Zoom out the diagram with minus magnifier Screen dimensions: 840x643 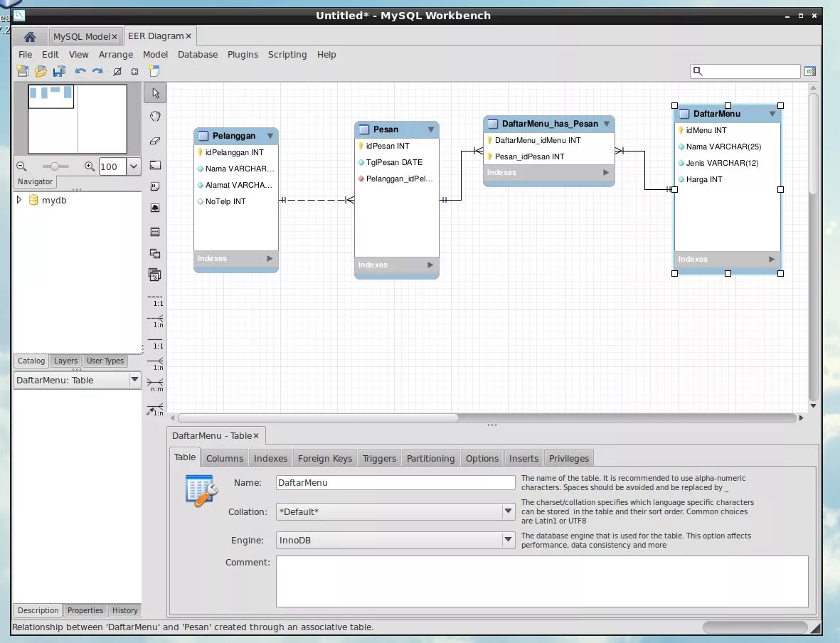point(21,166)
